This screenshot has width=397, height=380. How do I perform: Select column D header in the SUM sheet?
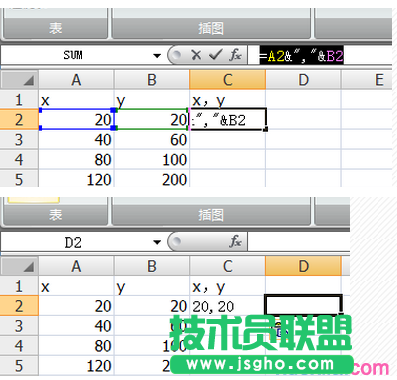point(303,80)
